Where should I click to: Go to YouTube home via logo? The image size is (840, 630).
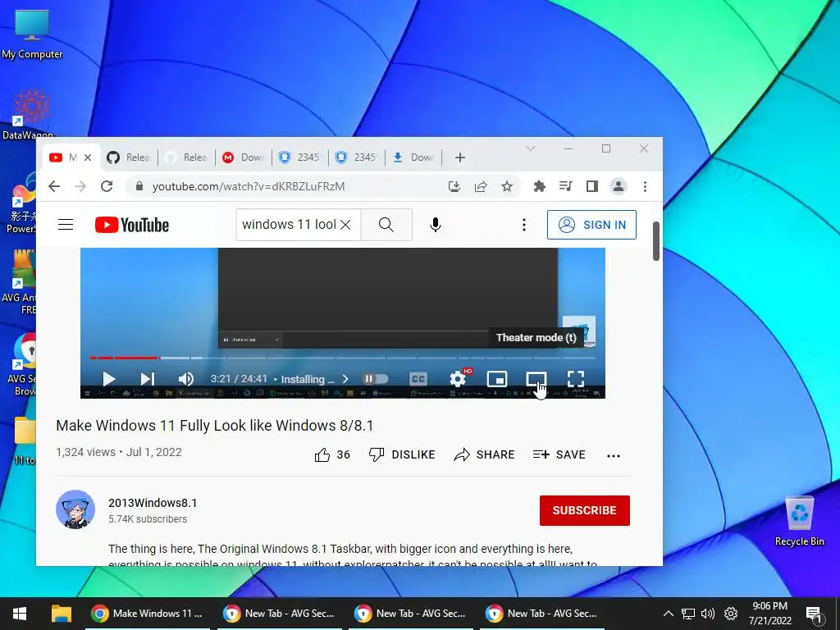tap(132, 225)
